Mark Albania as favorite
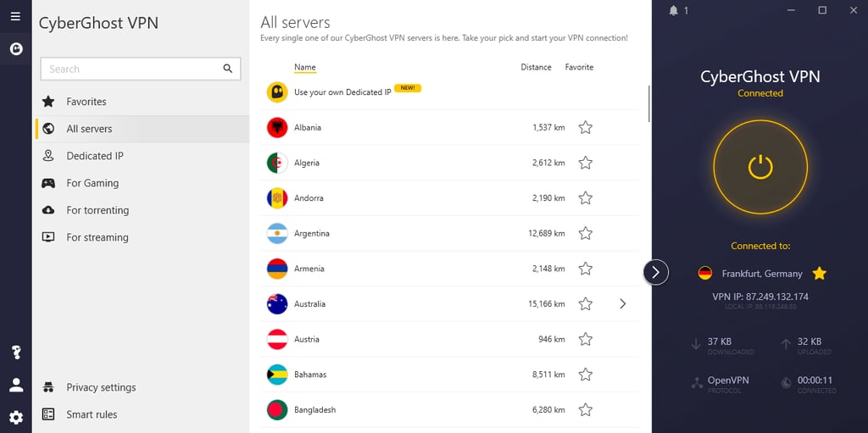This screenshot has height=433, width=868. pyautogui.click(x=585, y=127)
